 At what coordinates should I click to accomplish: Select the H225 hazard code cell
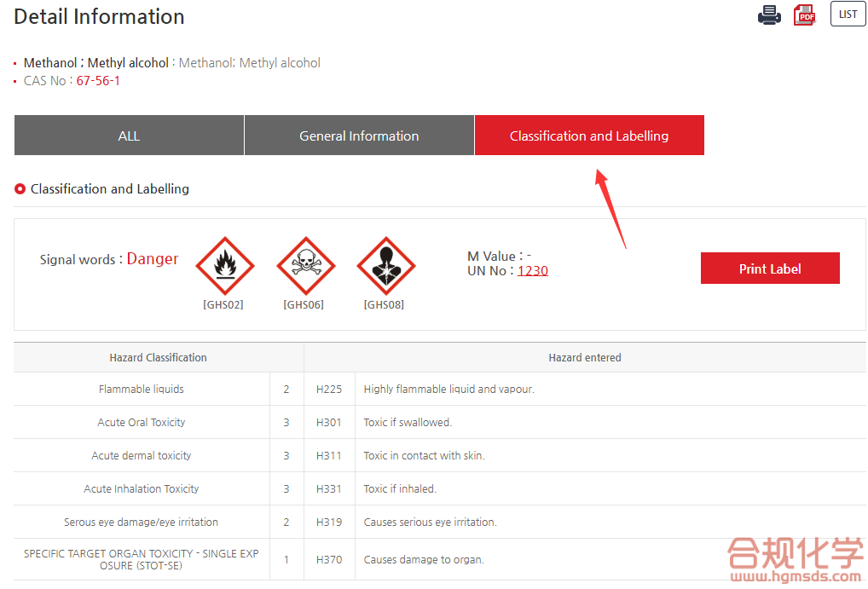[329, 390]
